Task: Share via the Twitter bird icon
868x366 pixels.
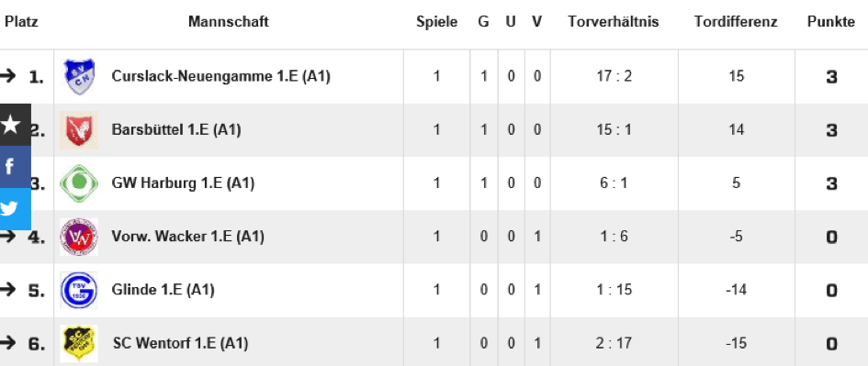Action: point(11,209)
